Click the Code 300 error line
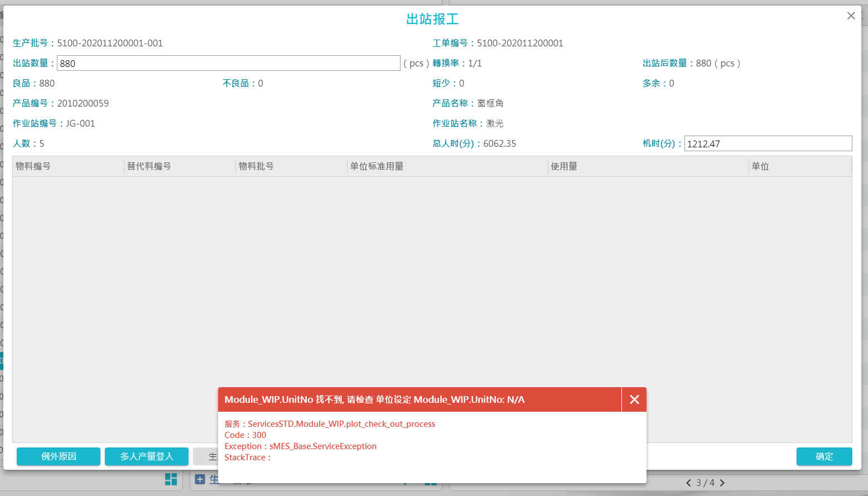Viewport: 868px width, 496px height. (245, 435)
